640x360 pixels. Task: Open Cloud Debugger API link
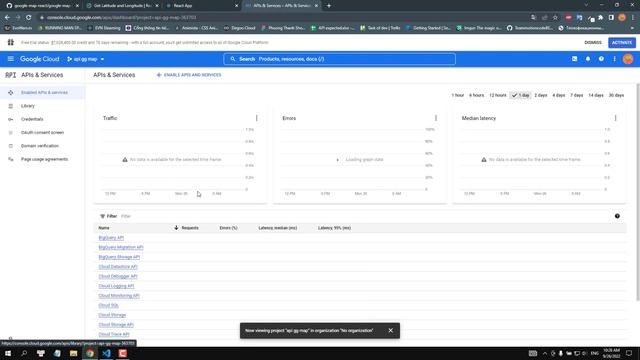(x=118, y=276)
